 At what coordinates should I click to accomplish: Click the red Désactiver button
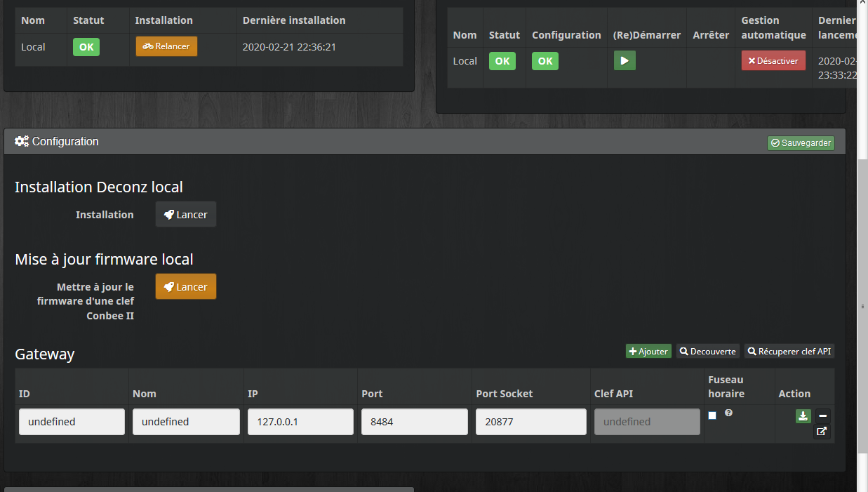pos(773,60)
